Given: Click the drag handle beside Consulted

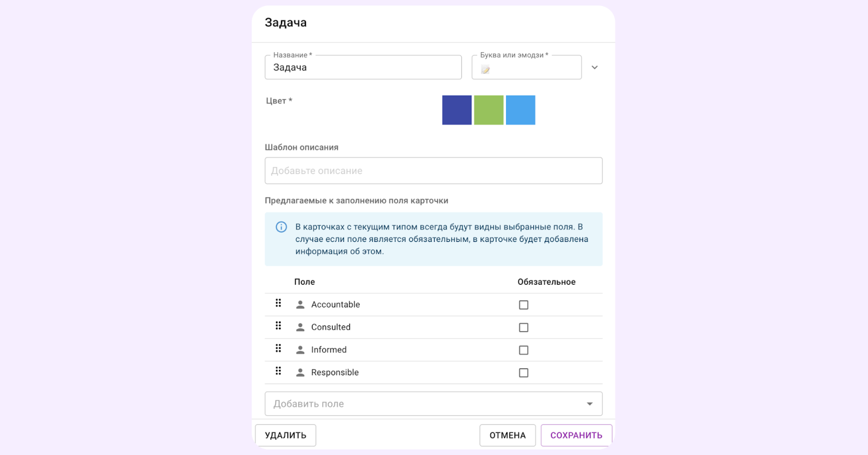Looking at the screenshot, I should click(278, 326).
